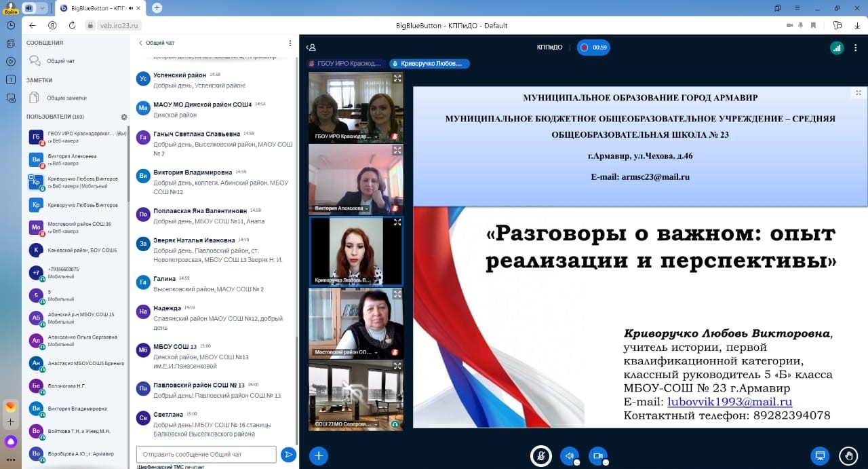Viewport: 868px width, 469px height.
Task: Click the lubovvik1993@mail.ru email link
Action: click(x=730, y=402)
